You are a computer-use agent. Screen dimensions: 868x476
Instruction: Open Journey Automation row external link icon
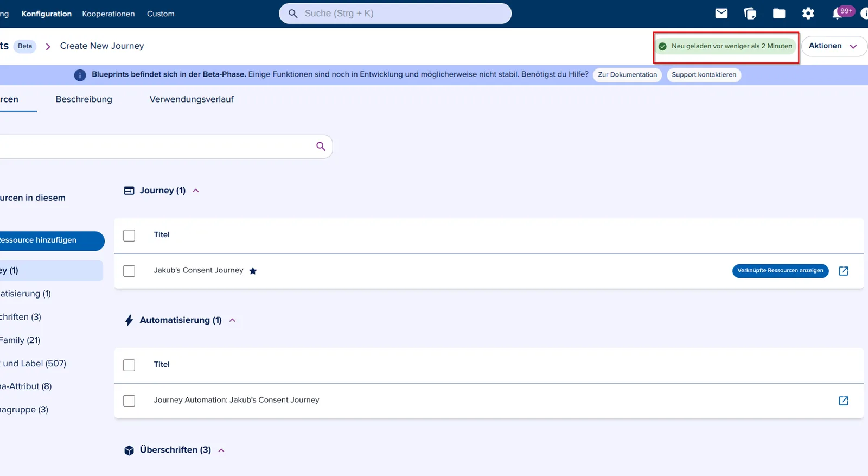tap(844, 401)
